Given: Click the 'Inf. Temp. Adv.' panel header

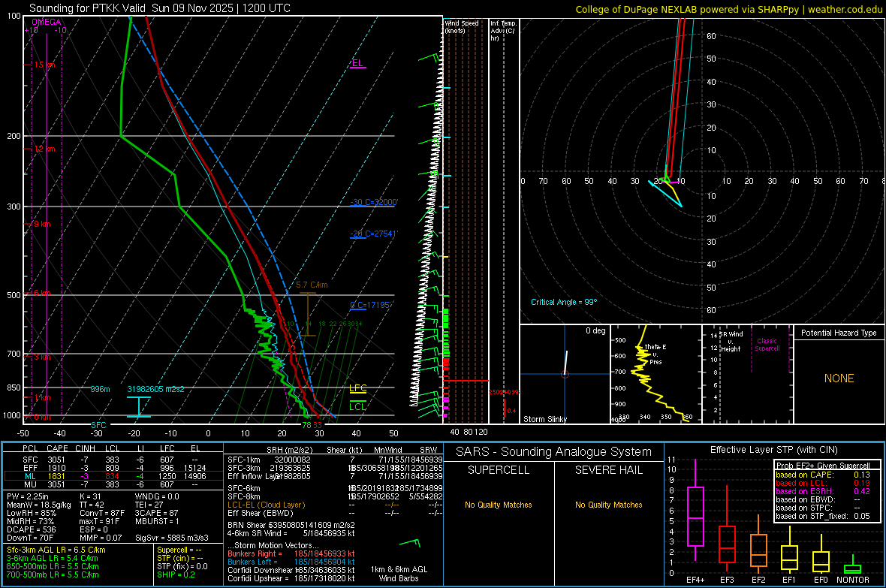Looking at the screenshot, I should pyautogui.click(x=503, y=31).
